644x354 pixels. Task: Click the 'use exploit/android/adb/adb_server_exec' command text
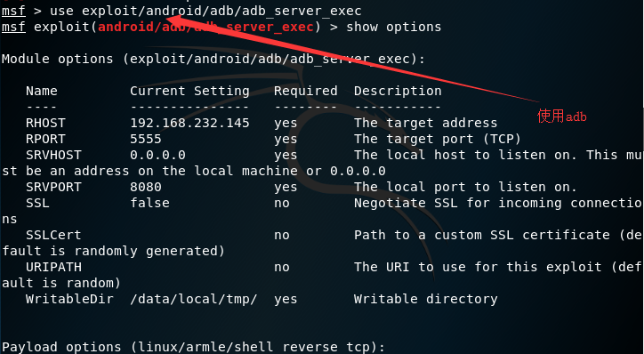(x=205, y=11)
